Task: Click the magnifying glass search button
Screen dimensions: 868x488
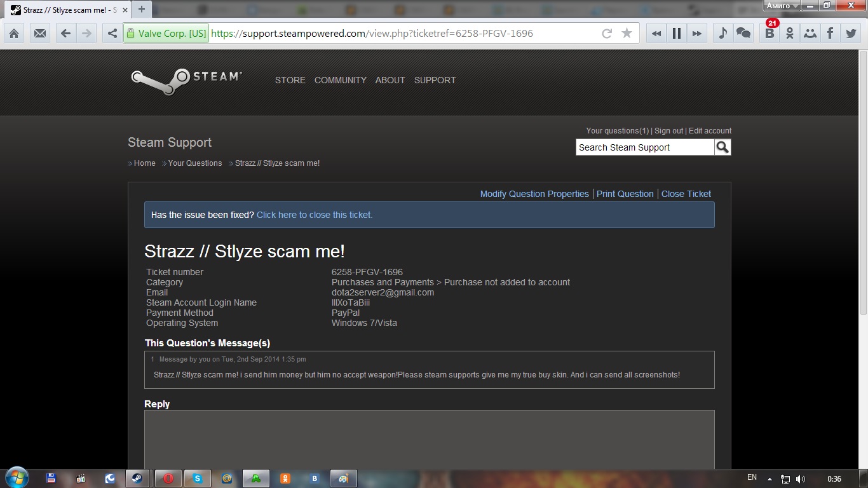Action: [x=722, y=147]
